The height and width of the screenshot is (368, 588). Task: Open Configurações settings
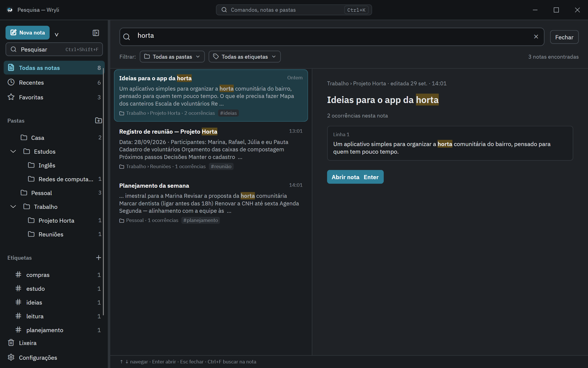[54, 357]
